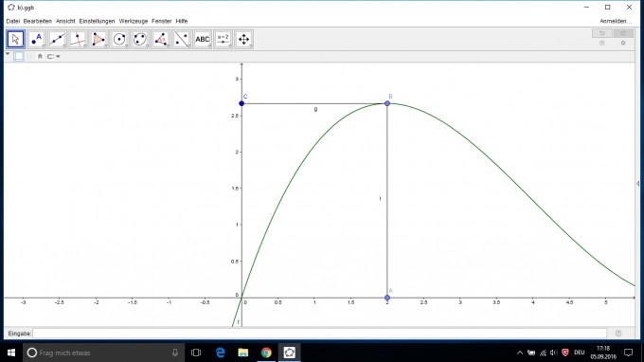Click the segment label g
This screenshot has height=362, width=644.
click(315, 109)
